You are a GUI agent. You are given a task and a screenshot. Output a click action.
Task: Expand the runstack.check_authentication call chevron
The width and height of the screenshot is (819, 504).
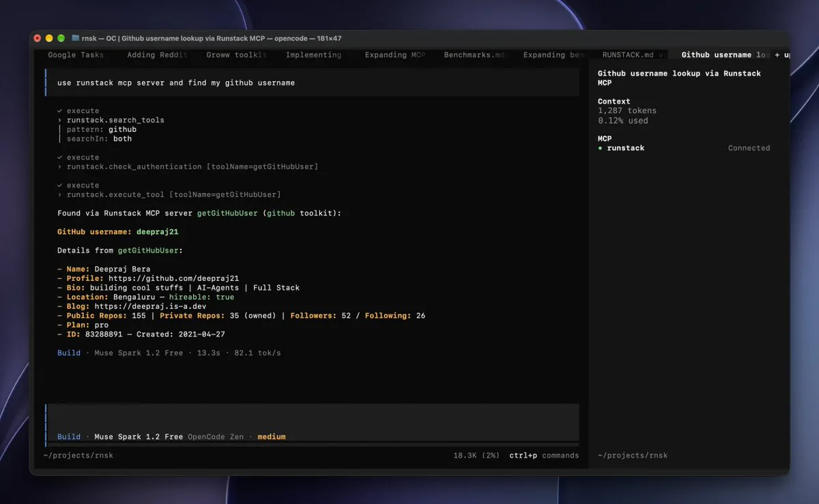(60, 166)
